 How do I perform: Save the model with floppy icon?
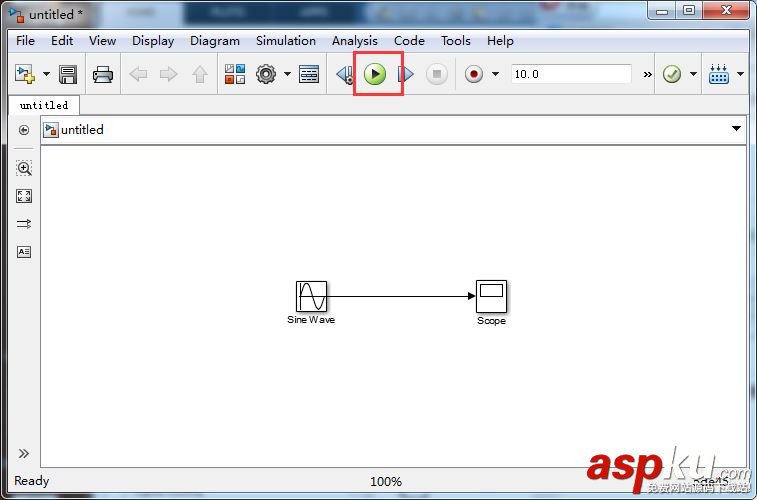68,74
